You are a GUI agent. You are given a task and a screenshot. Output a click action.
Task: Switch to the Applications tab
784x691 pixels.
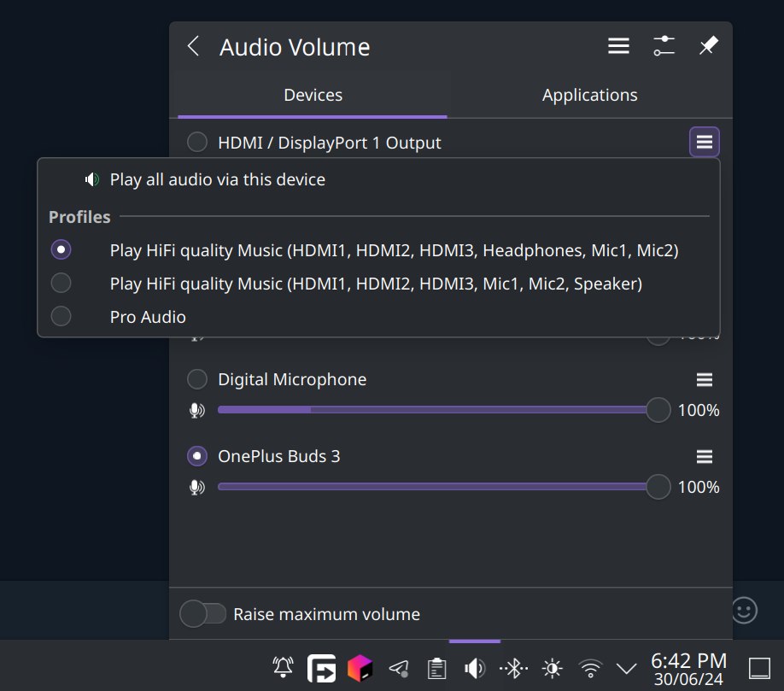click(x=589, y=95)
